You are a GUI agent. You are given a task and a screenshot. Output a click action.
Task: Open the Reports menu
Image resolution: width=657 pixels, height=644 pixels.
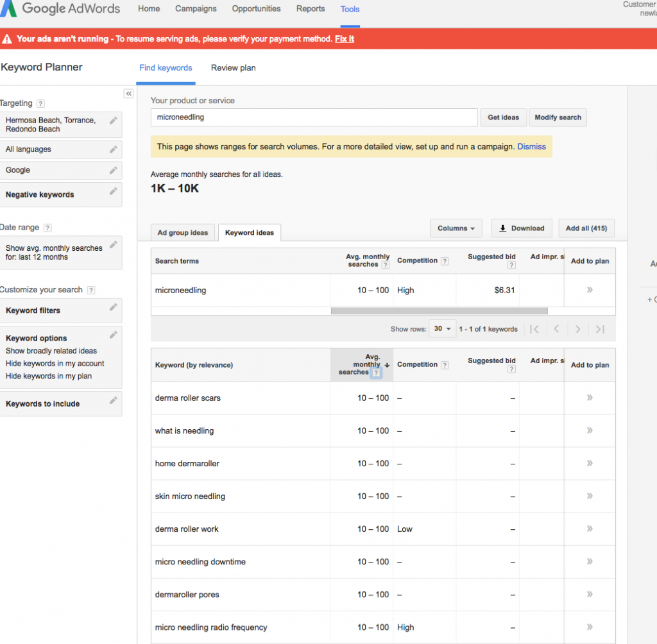311,9
